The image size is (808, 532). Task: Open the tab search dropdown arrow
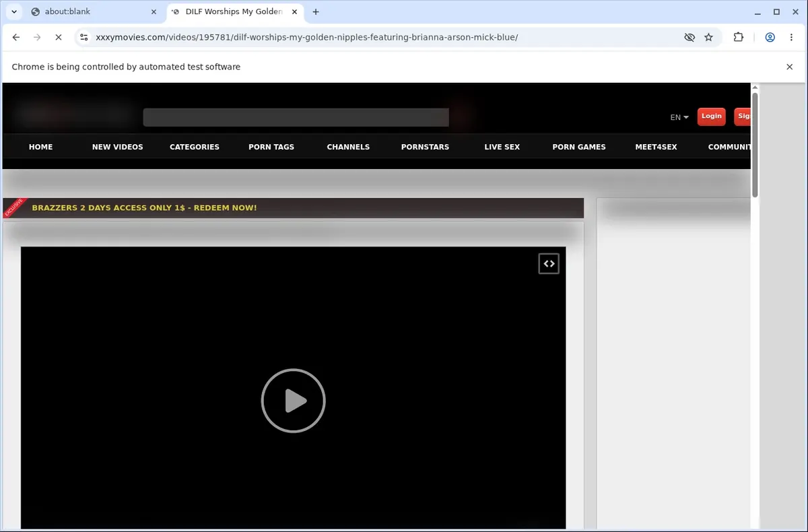tap(13, 11)
